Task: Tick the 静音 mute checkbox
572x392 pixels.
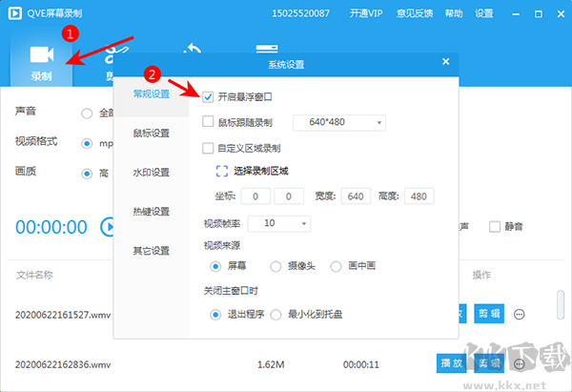Action: (494, 227)
